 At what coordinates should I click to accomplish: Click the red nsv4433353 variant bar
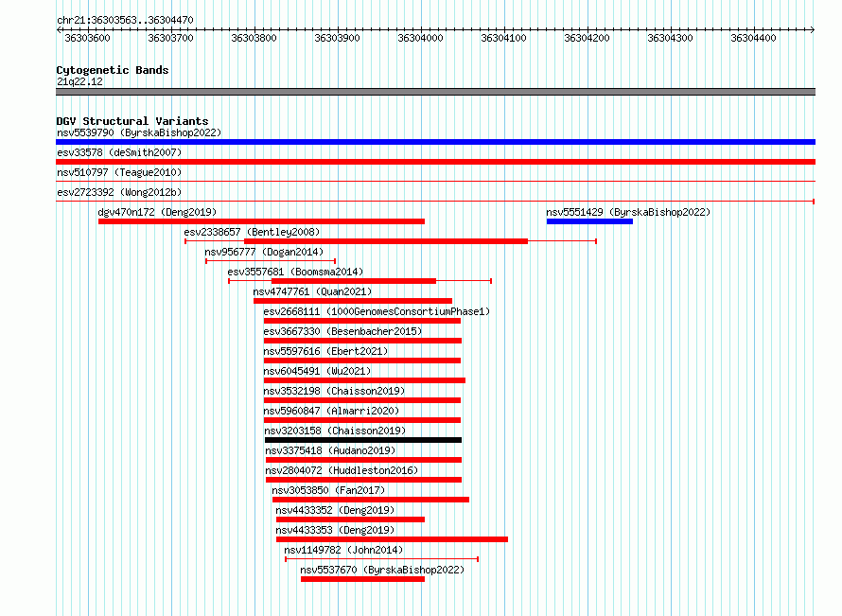pyautogui.click(x=392, y=539)
